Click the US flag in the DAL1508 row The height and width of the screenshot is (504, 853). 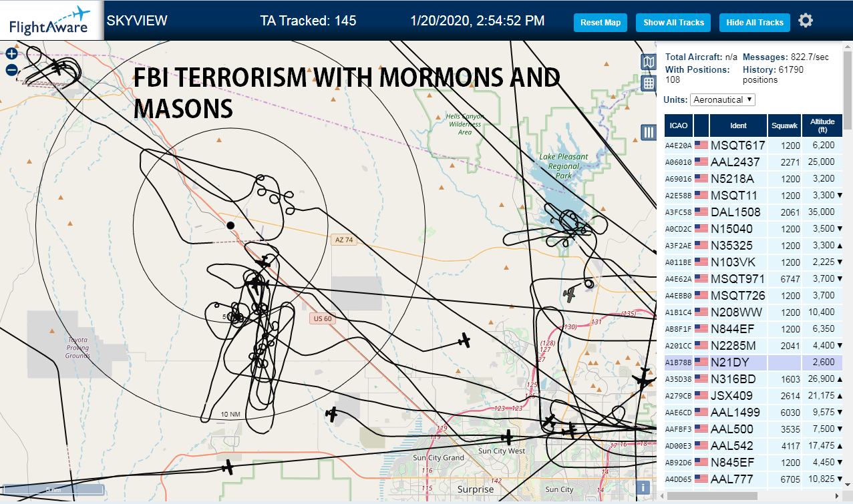(701, 212)
